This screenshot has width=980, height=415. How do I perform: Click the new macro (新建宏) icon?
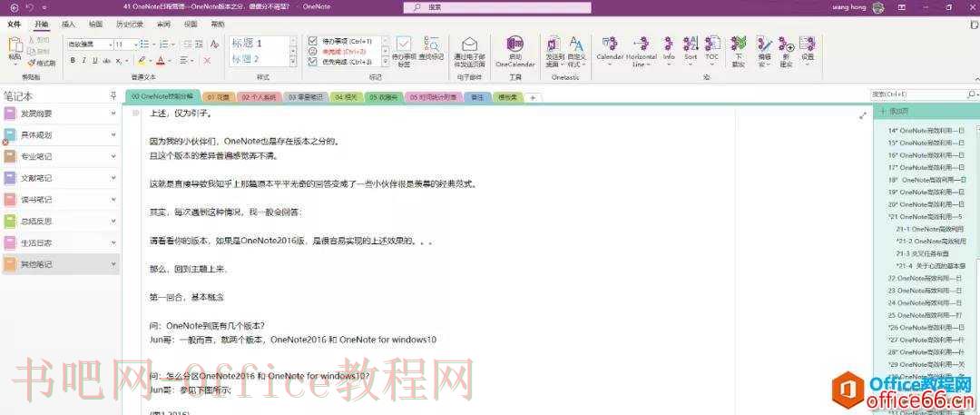tap(786, 44)
